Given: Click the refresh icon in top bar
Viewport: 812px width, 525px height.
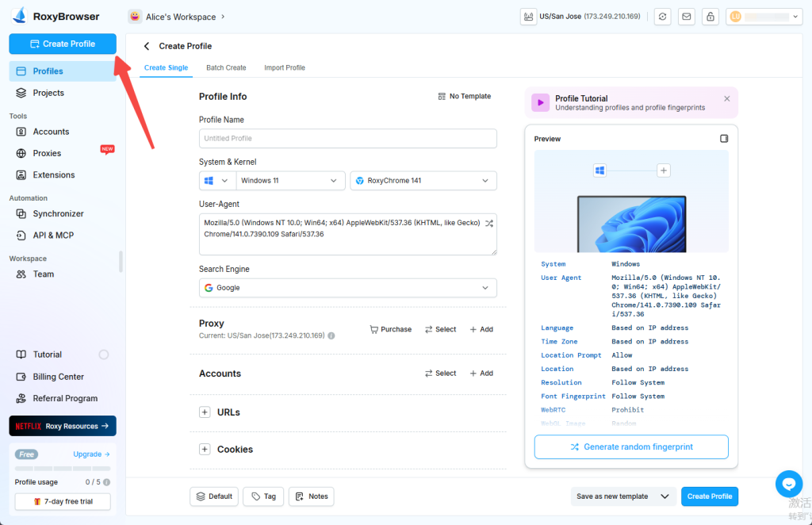Looking at the screenshot, I should click(x=662, y=17).
